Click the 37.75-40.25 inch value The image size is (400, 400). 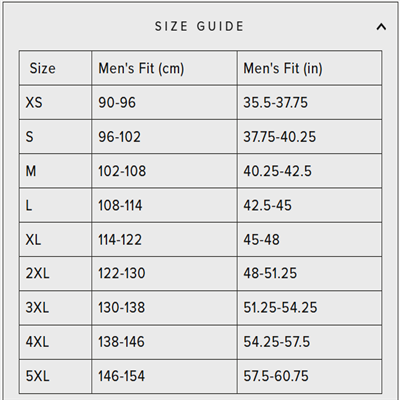click(279, 137)
